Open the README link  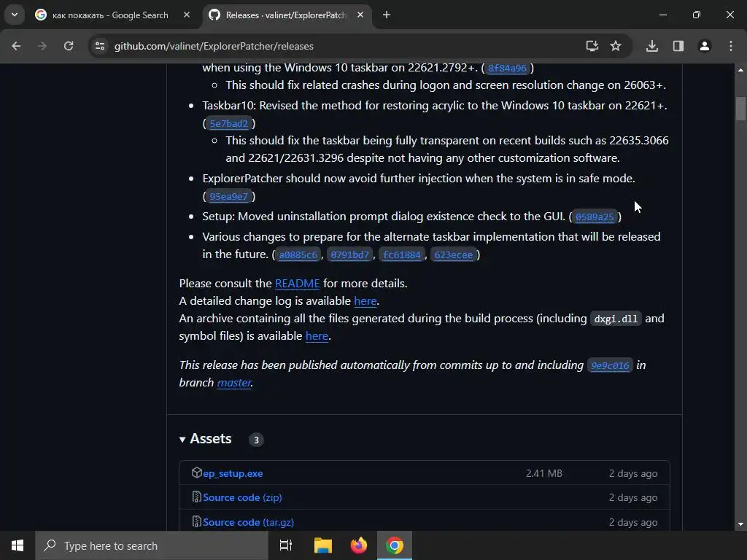pyautogui.click(x=298, y=284)
